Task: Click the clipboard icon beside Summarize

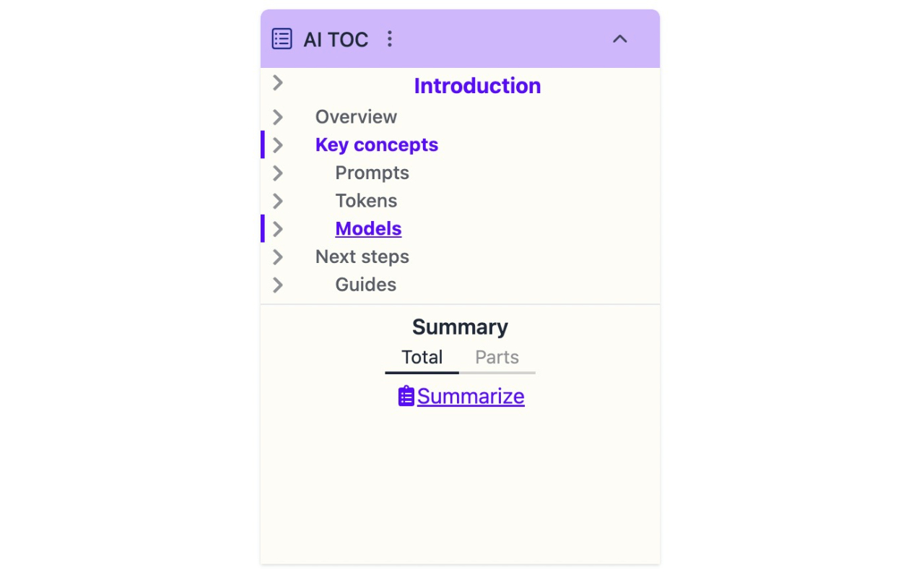Action: point(406,396)
